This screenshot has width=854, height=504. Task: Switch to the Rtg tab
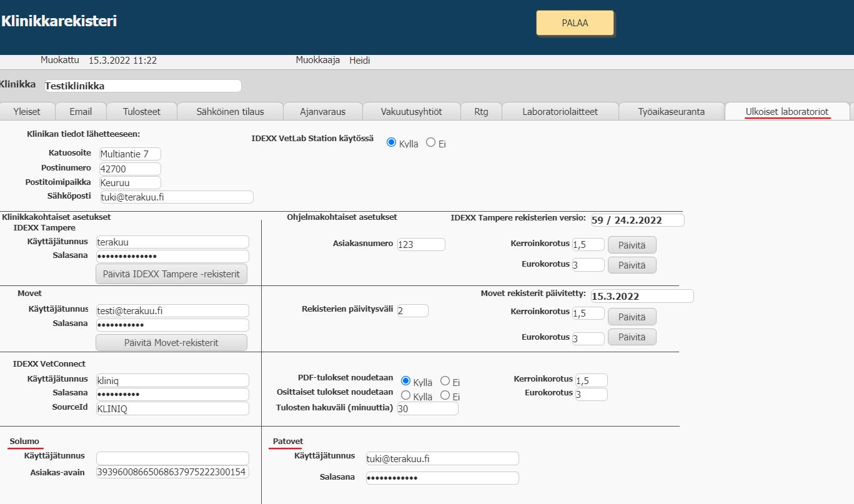tap(481, 111)
